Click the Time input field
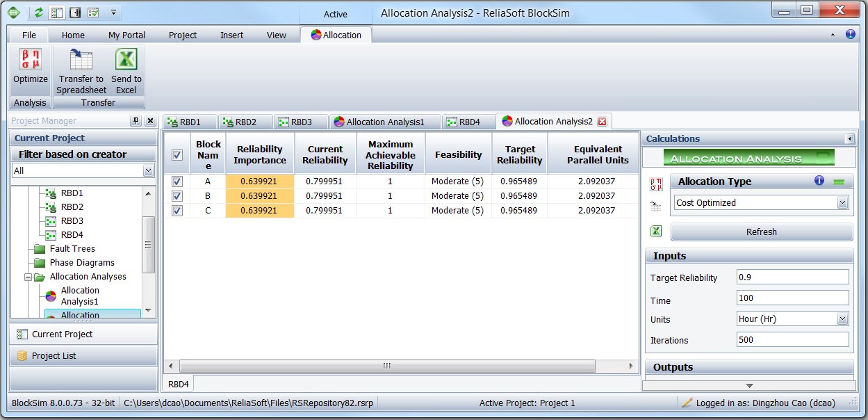Image resolution: width=868 pixels, height=420 pixels. [793, 298]
